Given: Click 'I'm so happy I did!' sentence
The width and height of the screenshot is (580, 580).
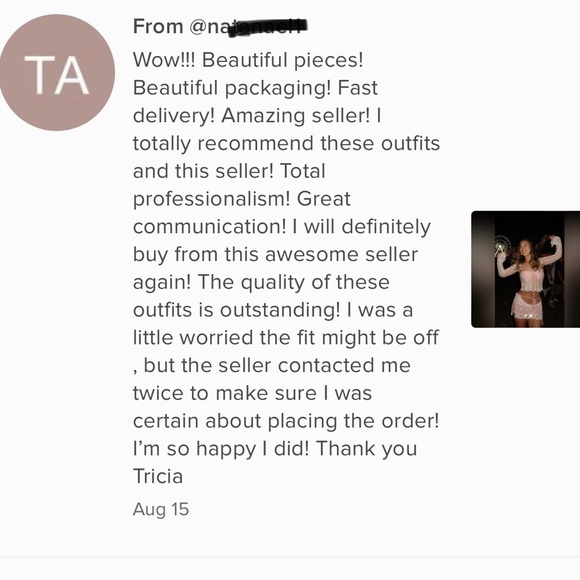Looking at the screenshot, I should [x=220, y=448].
